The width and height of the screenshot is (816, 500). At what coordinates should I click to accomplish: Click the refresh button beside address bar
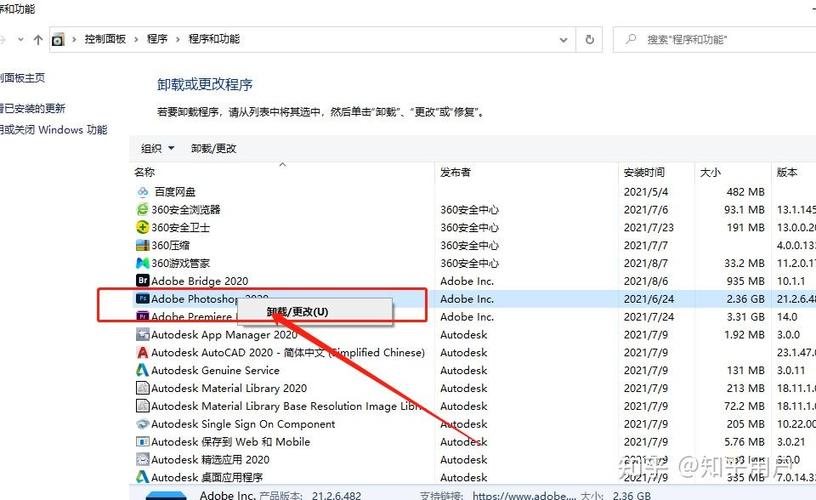tap(589, 40)
